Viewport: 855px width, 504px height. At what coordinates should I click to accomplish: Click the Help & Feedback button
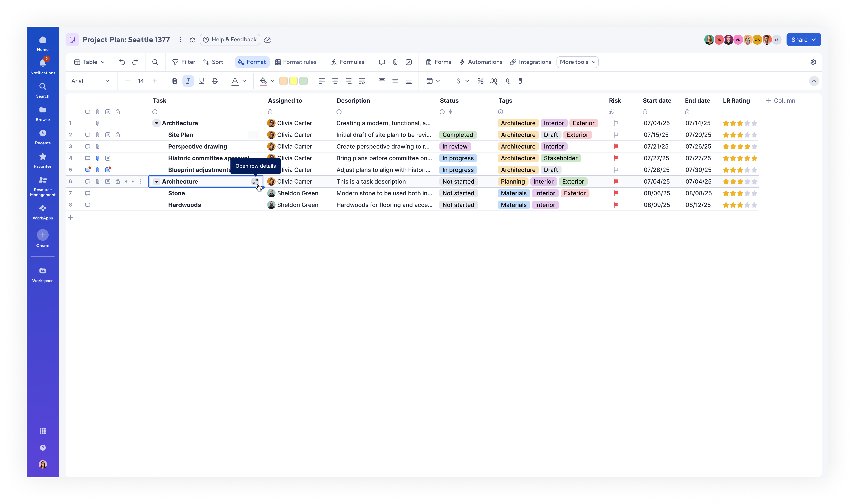point(230,40)
